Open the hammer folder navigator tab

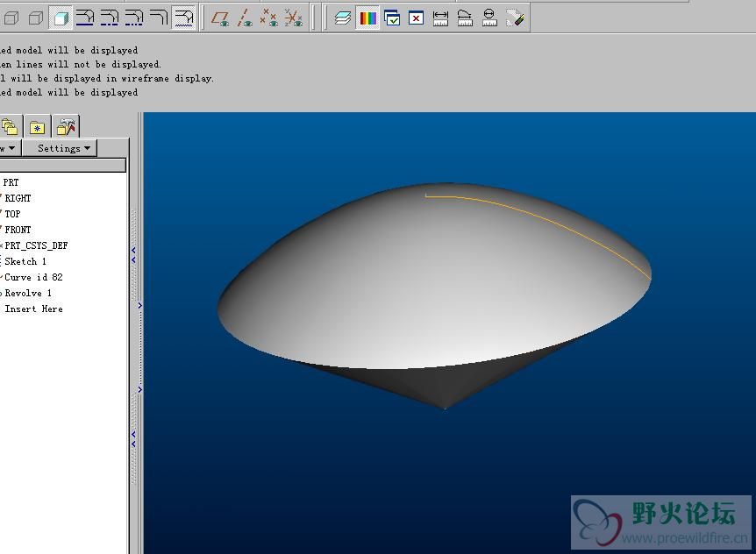(66, 127)
